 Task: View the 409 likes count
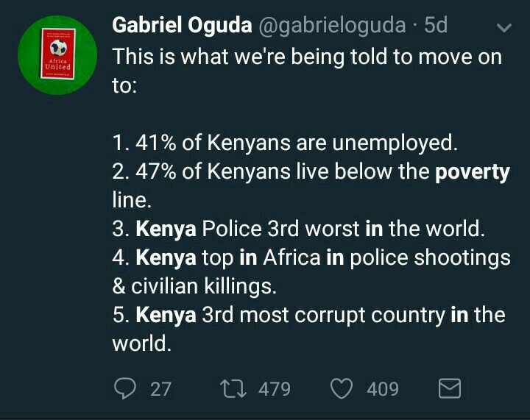coord(383,388)
